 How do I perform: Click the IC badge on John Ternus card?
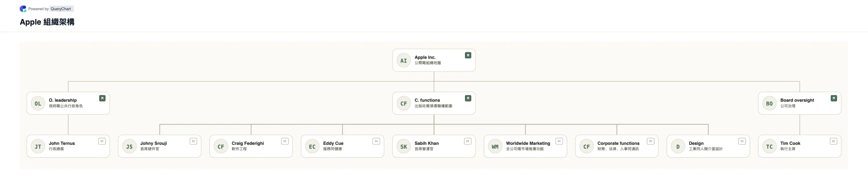tap(102, 141)
